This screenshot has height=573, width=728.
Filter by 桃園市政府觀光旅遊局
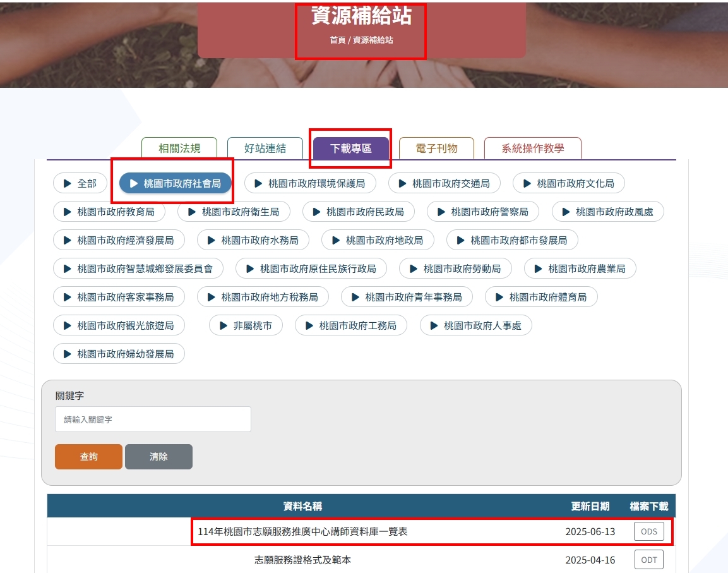tap(119, 325)
